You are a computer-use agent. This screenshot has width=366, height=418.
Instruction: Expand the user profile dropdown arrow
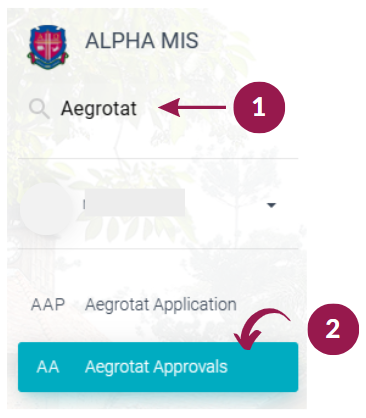(271, 205)
